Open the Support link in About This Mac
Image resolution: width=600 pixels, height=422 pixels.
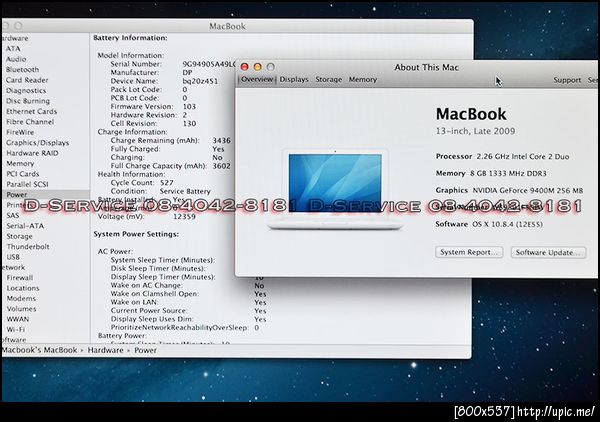point(567,80)
